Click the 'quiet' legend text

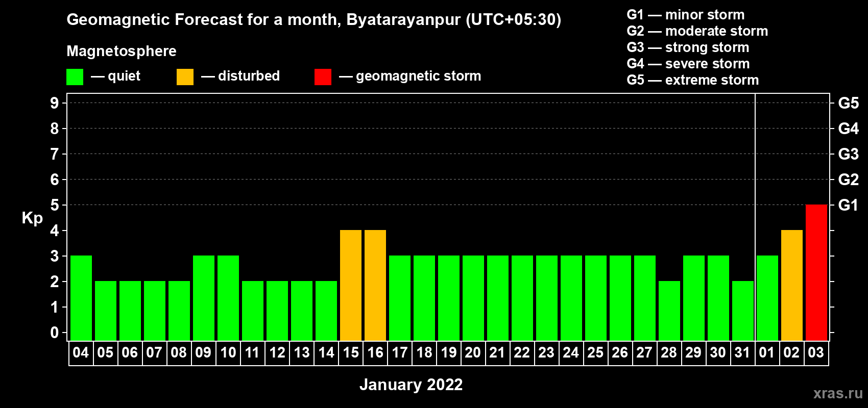124,76
